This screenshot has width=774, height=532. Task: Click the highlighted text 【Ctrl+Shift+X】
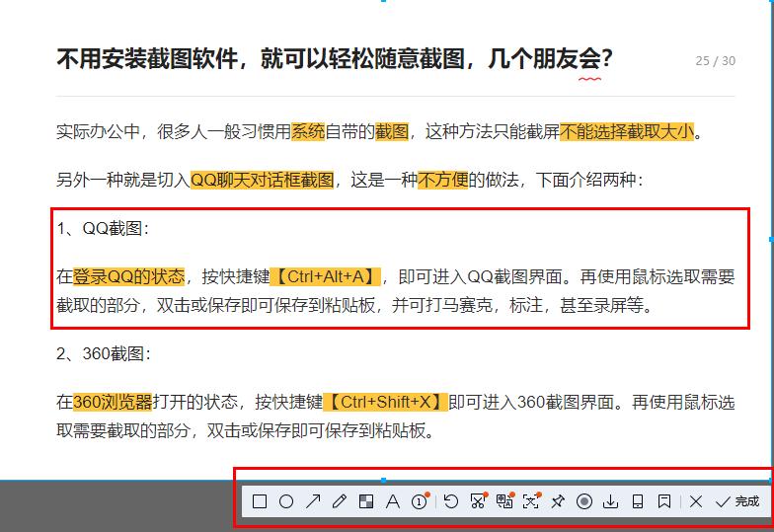pyautogui.click(x=385, y=402)
